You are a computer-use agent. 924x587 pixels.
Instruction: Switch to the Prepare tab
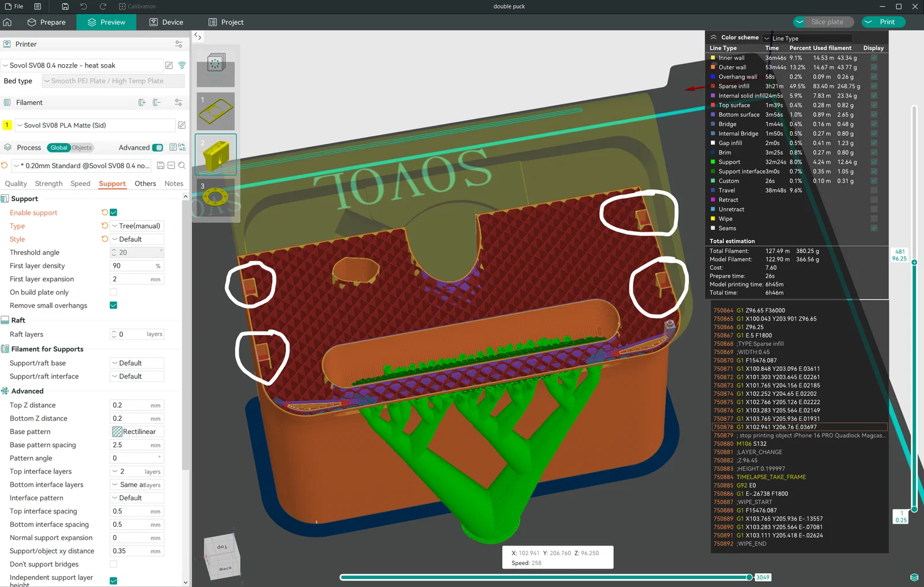coord(47,22)
